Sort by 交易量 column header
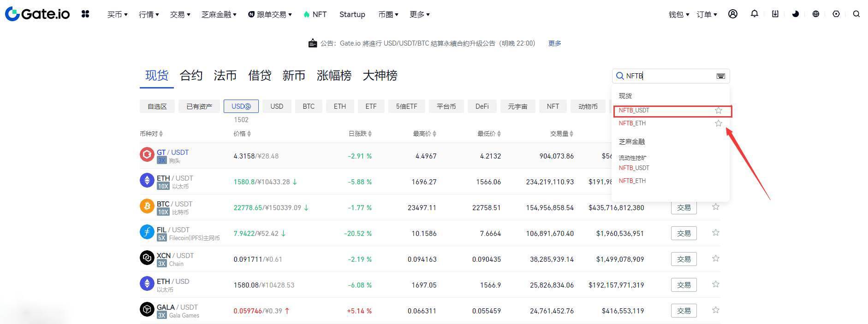 click(x=561, y=134)
